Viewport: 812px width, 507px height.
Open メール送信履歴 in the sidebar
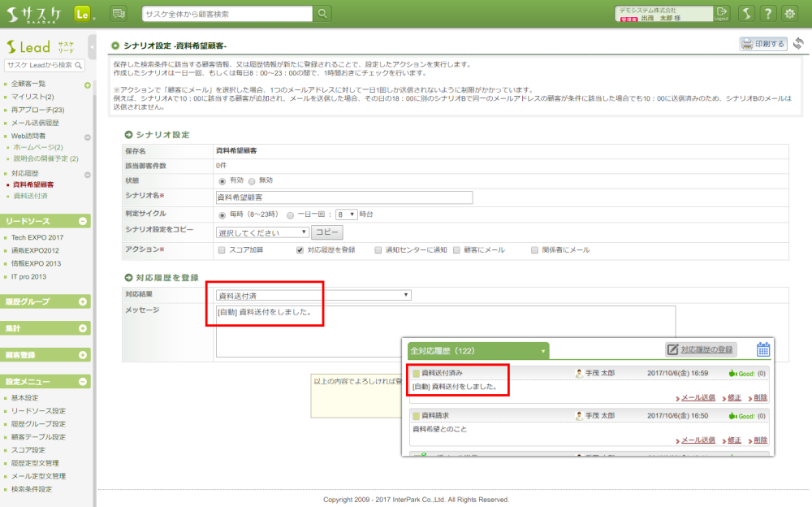coord(35,123)
